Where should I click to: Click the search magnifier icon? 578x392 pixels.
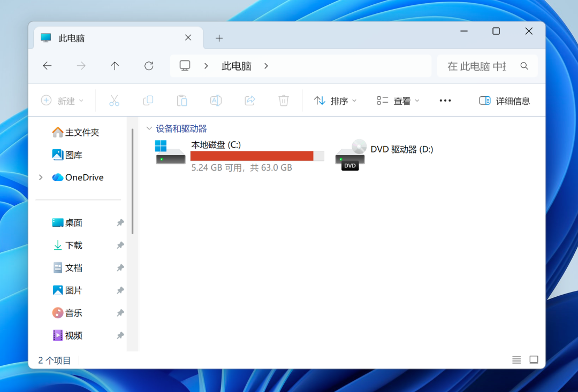click(x=524, y=66)
